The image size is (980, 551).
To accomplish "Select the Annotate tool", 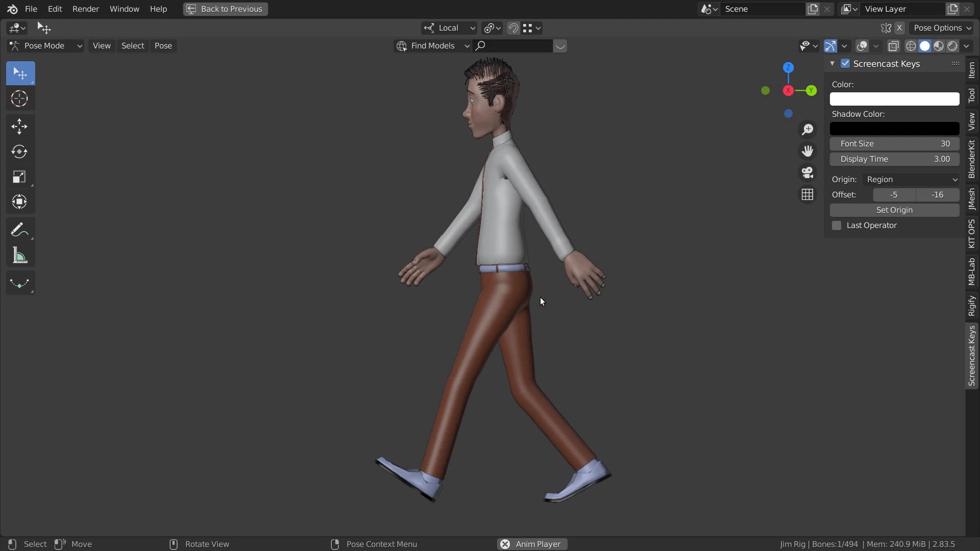I will (x=19, y=229).
